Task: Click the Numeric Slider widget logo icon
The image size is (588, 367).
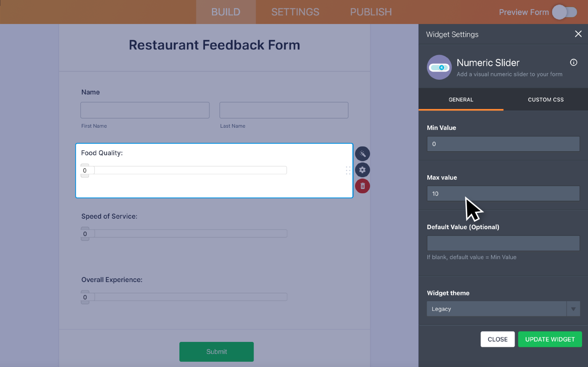Action: (x=439, y=67)
